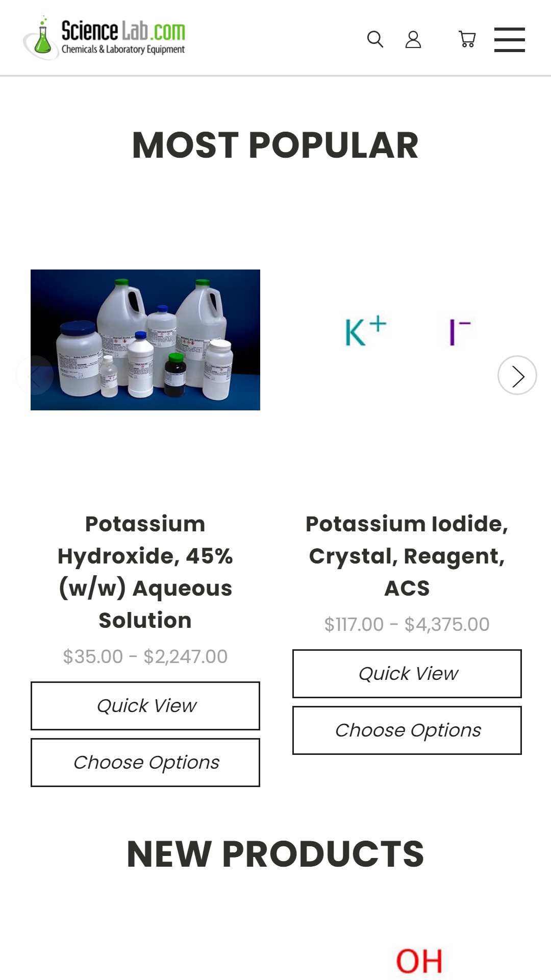Open the search magnifier icon
551x980 pixels.
375,39
